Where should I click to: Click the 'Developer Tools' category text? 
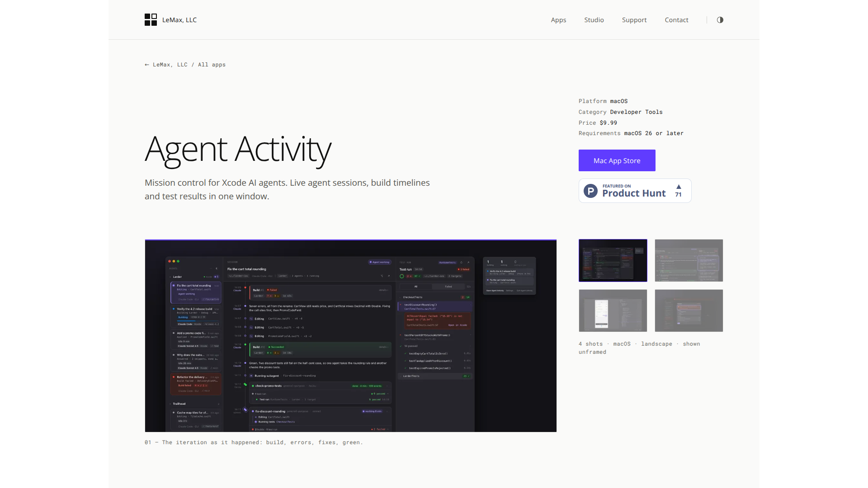[636, 112]
